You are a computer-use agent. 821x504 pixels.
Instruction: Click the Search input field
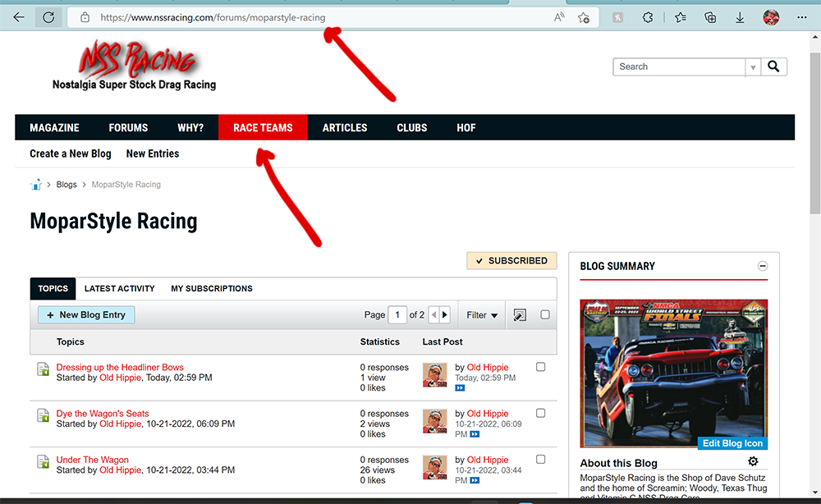[x=679, y=66]
